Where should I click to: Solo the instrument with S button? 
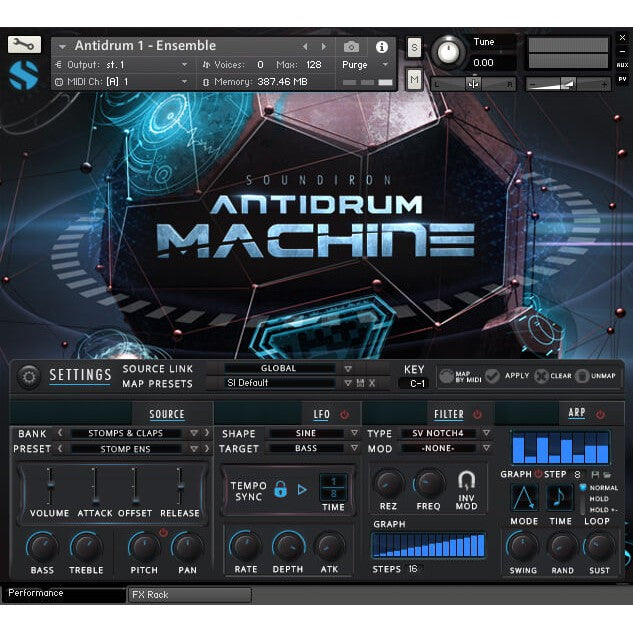(x=414, y=48)
